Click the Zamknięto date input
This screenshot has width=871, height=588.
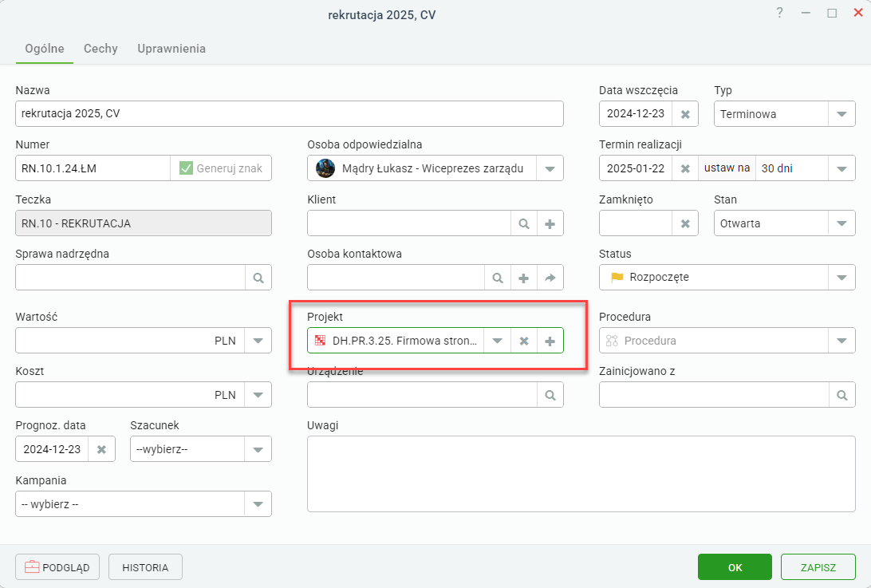[x=636, y=223]
